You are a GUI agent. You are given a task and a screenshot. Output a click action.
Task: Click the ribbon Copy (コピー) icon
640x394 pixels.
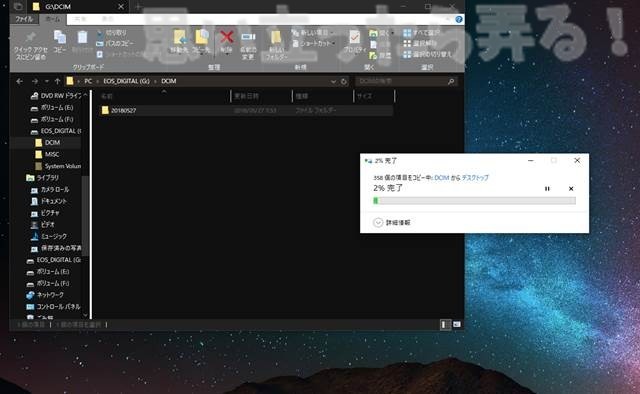(60, 41)
